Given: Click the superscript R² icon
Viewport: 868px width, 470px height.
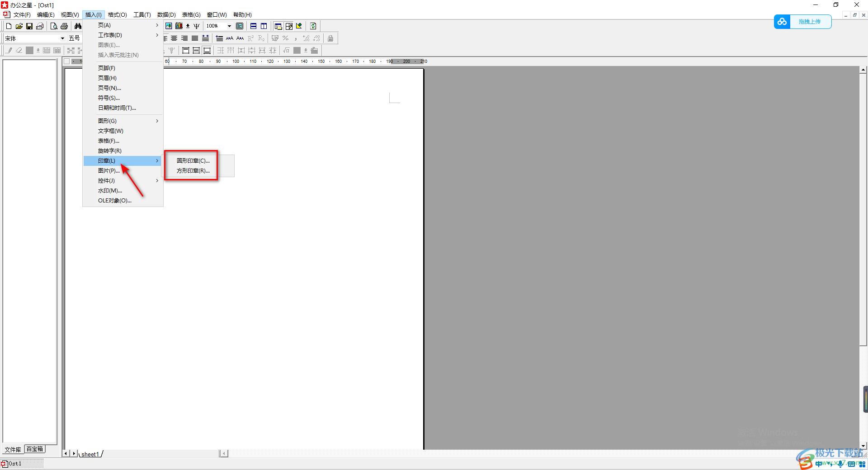Looking at the screenshot, I should pyautogui.click(x=251, y=38).
